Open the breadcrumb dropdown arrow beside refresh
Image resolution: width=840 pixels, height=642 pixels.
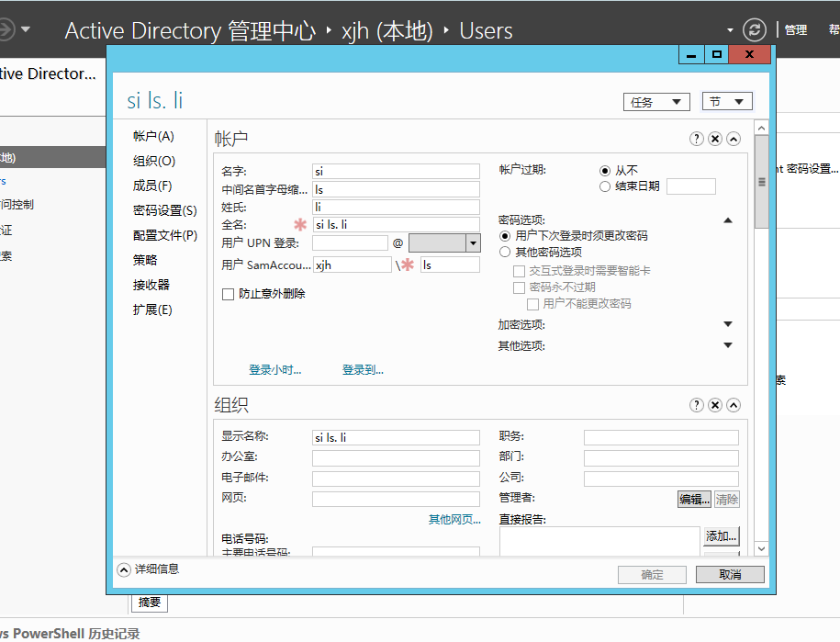(x=730, y=30)
